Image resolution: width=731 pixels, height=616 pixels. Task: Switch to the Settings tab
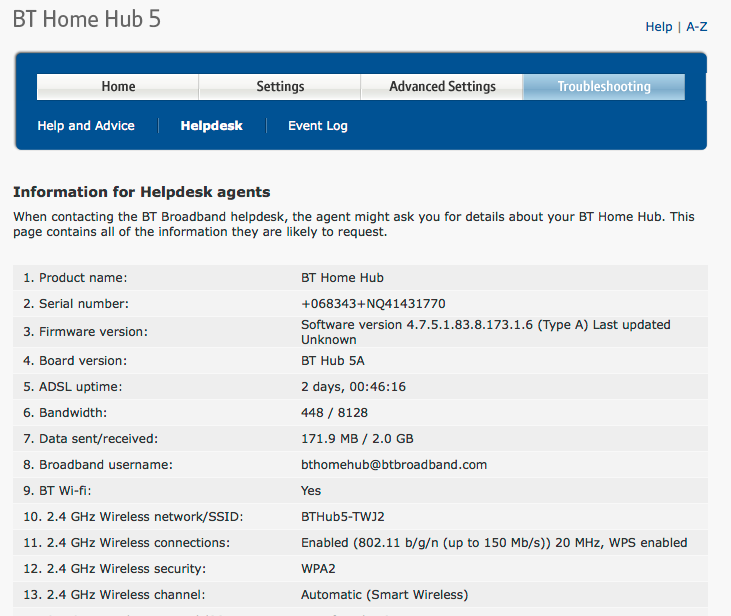(280, 87)
